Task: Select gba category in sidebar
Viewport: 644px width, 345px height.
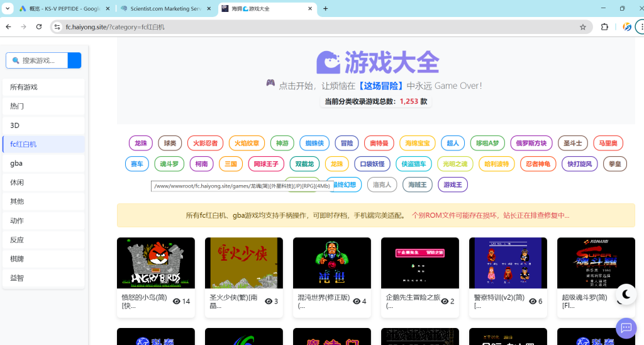Action: [43, 163]
